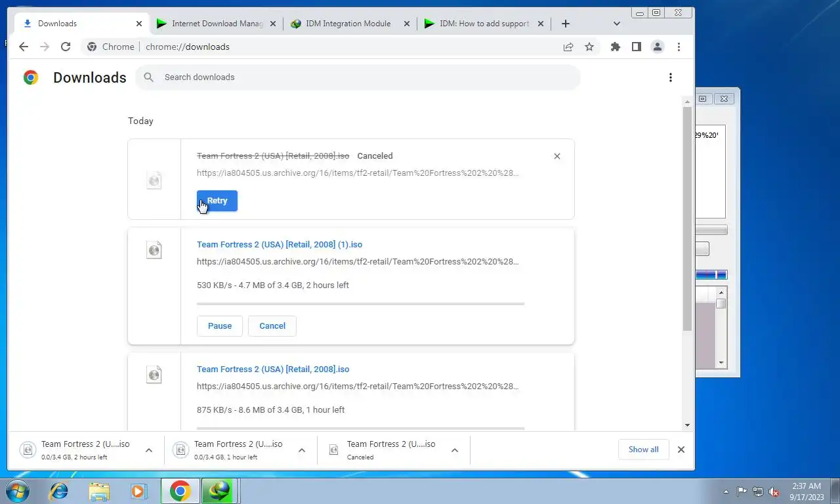The width and height of the screenshot is (840, 504).
Task: Click the file icon of the (1).iso download
Action: [x=154, y=250]
